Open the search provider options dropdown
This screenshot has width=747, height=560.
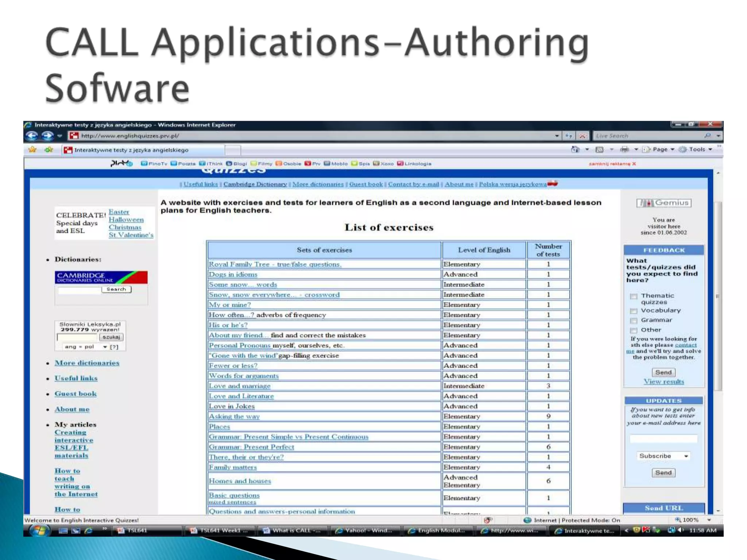[718, 136]
